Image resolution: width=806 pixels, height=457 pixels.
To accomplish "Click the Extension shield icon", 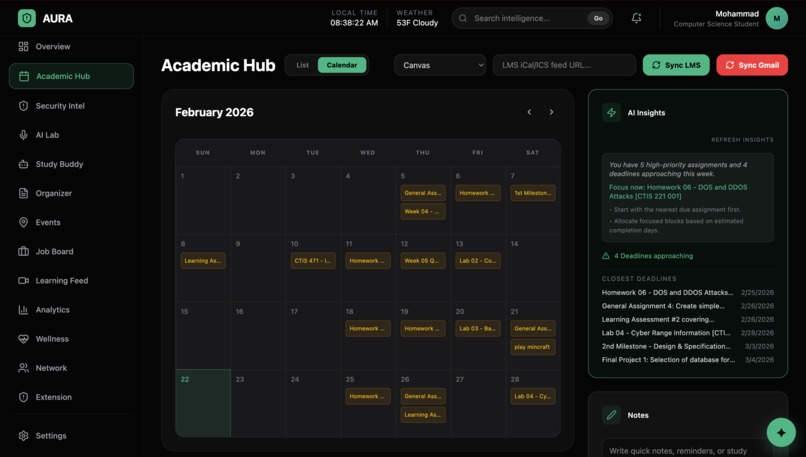I will [x=23, y=397].
